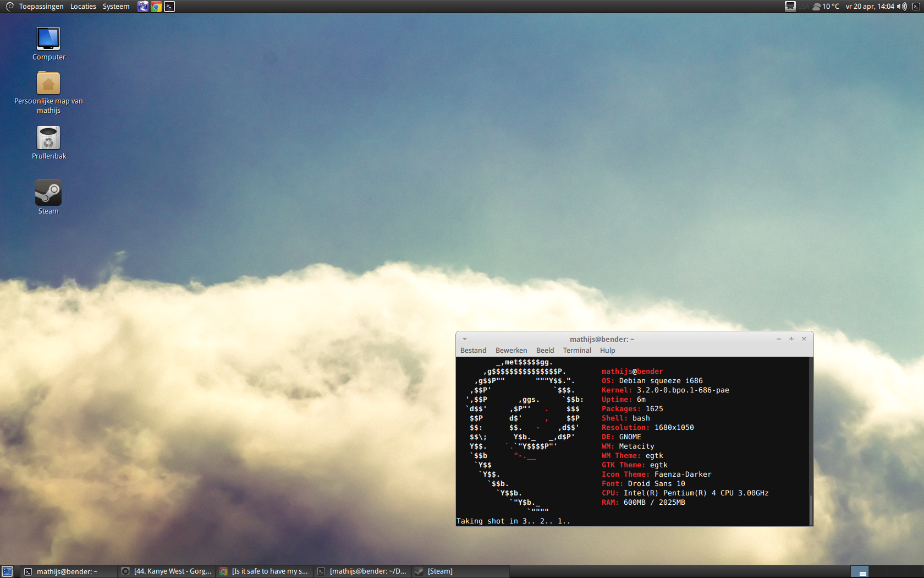Expand the Locaties places menu
Viewport: 924px width, 578px height.
(x=83, y=7)
